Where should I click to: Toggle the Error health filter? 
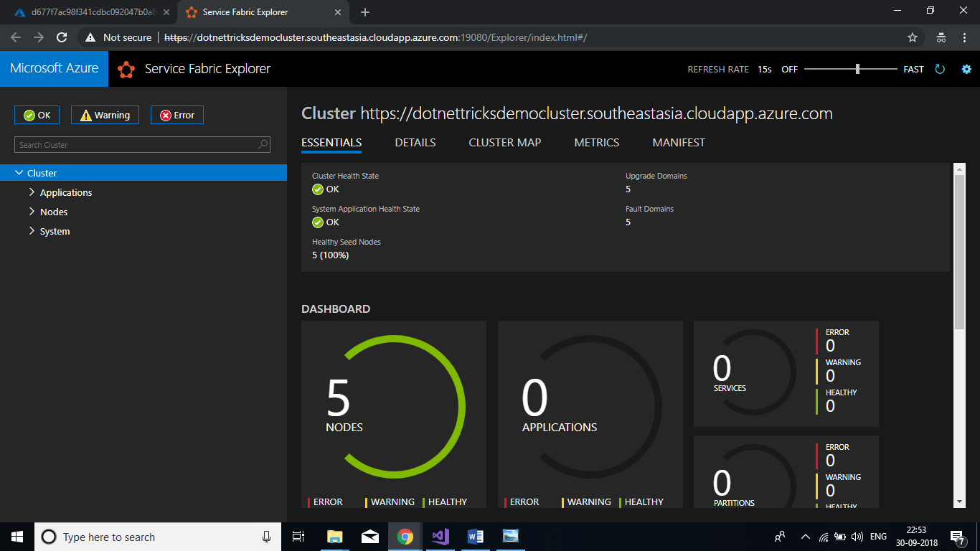coord(177,115)
